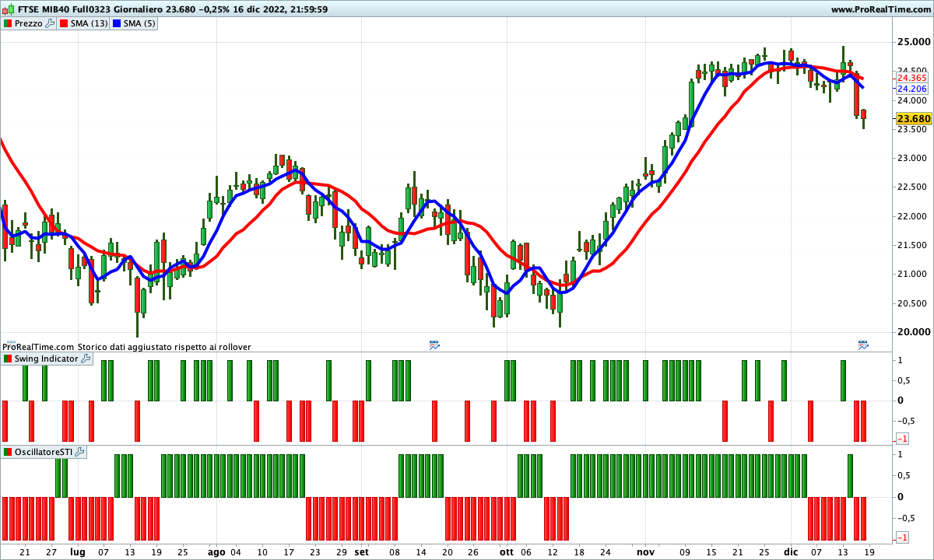Click the 'ott' month label on time axis

507,552
